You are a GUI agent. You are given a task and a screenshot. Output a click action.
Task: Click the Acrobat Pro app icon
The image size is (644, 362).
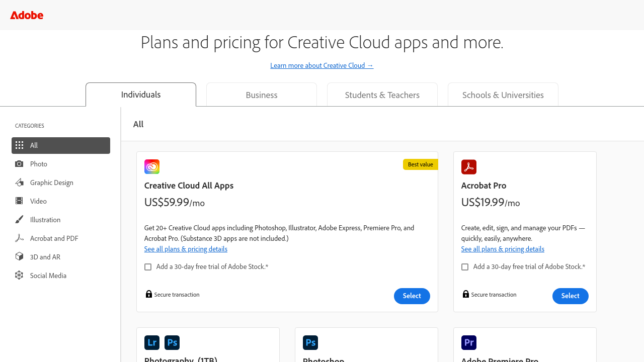coord(469,167)
